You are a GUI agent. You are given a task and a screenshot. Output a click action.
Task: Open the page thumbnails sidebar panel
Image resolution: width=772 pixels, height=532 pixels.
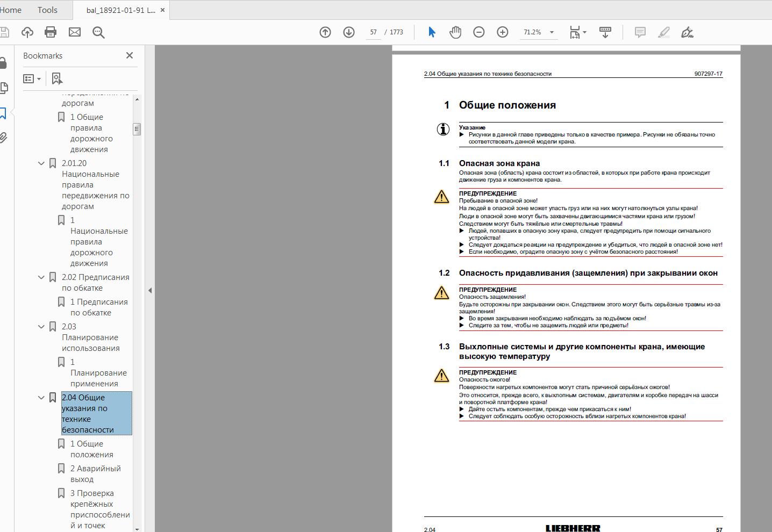(4, 88)
